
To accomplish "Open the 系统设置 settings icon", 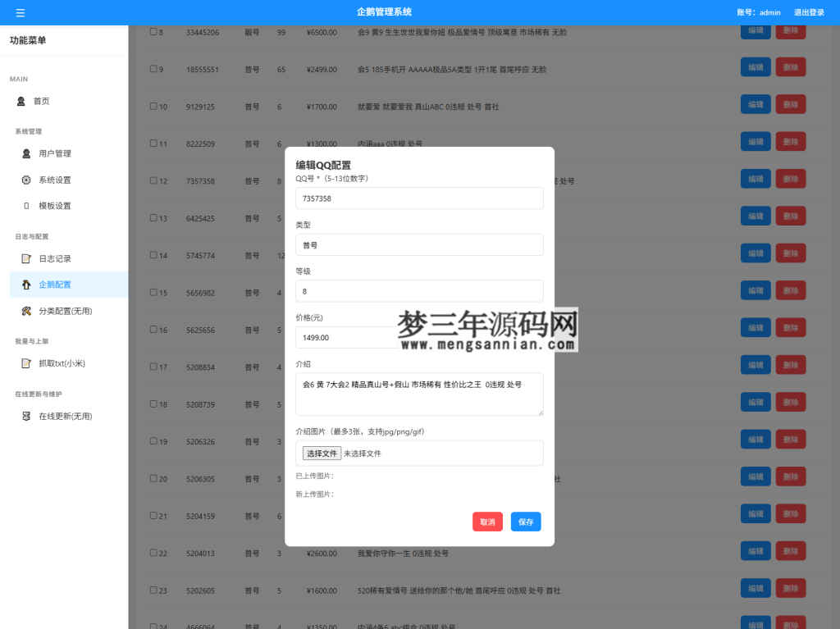I will [x=27, y=180].
